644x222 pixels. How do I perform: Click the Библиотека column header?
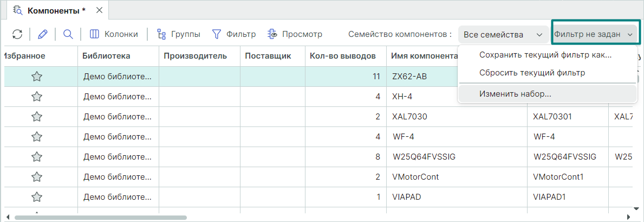point(107,55)
